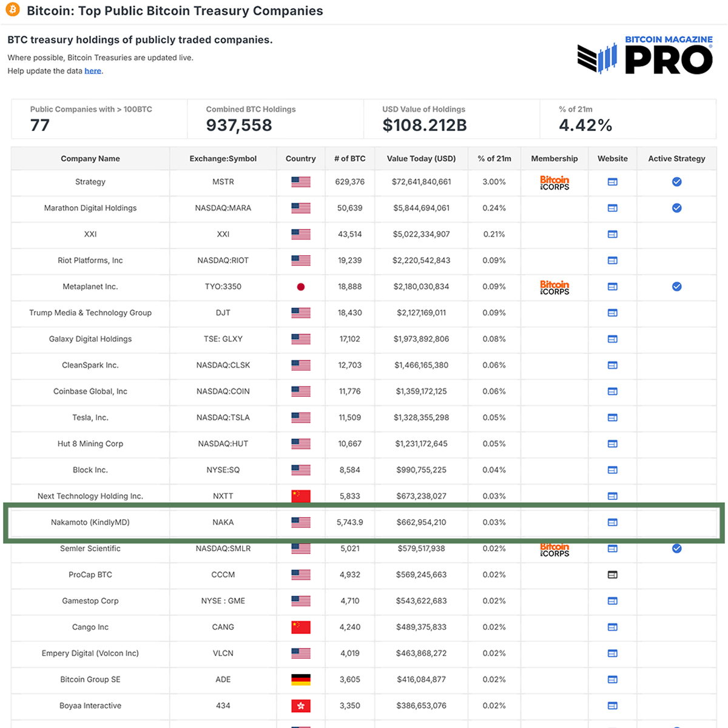Click Semler Scientific's active strategy checkmark
The height and width of the screenshot is (728, 728).
677,548
